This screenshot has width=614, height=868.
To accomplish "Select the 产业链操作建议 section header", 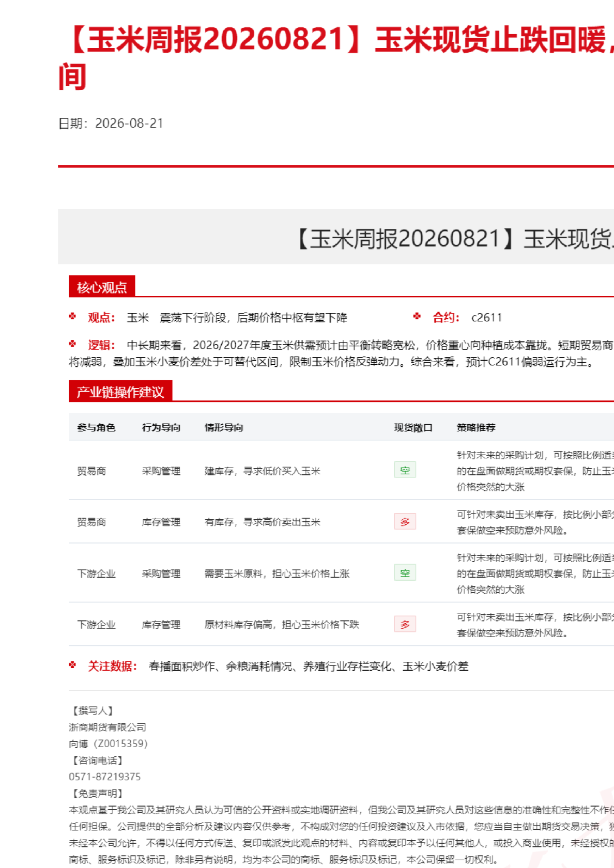I will [x=120, y=392].
